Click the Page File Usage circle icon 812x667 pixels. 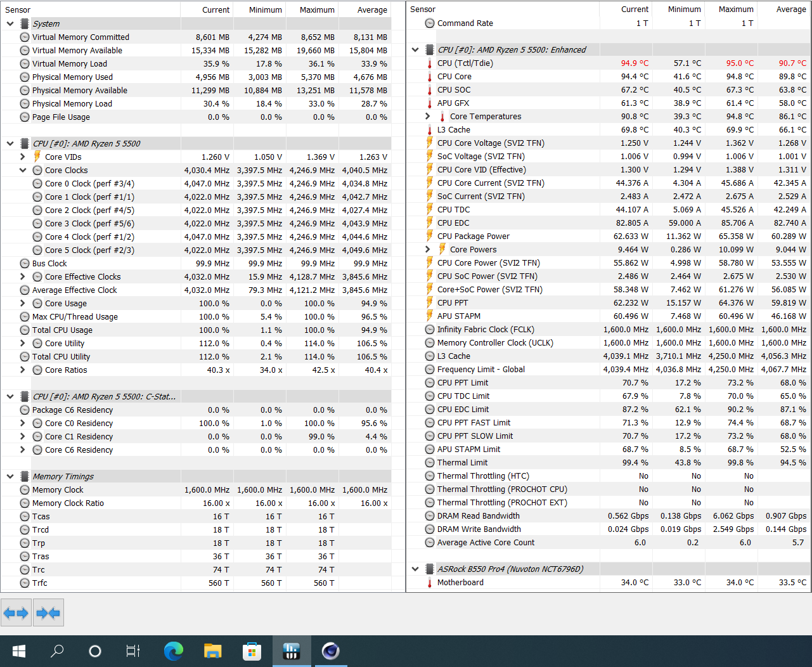click(x=25, y=117)
